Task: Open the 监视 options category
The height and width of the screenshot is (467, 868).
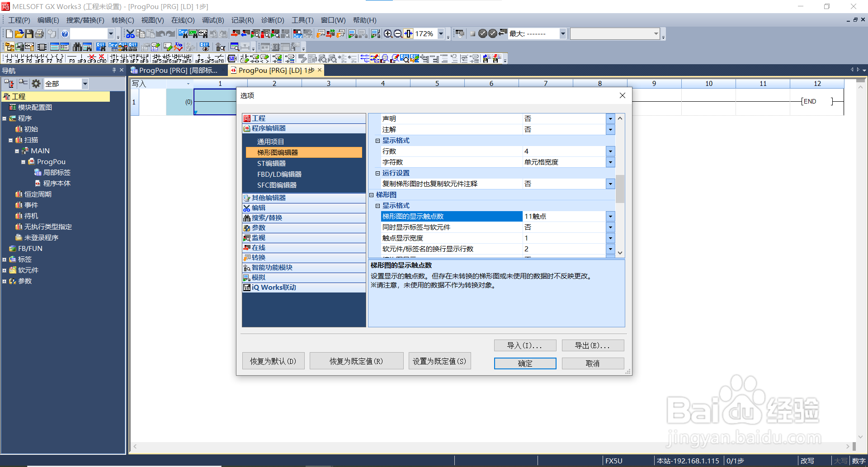Action: tap(303, 238)
